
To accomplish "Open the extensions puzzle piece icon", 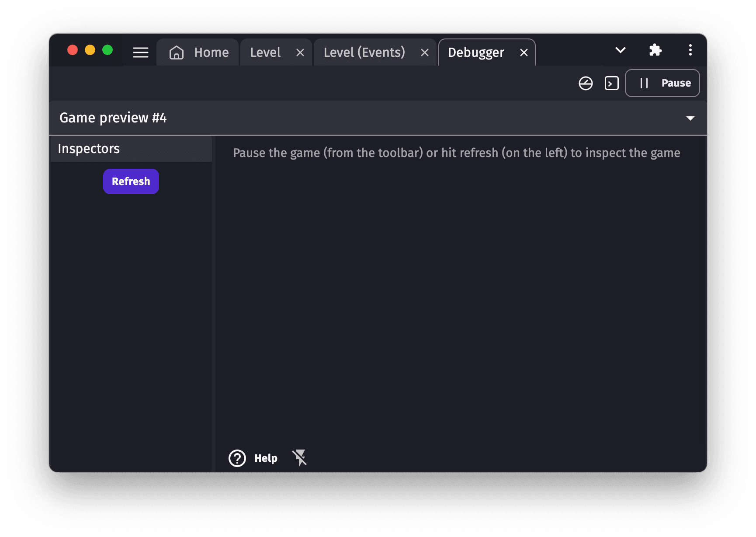I will pos(655,50).
